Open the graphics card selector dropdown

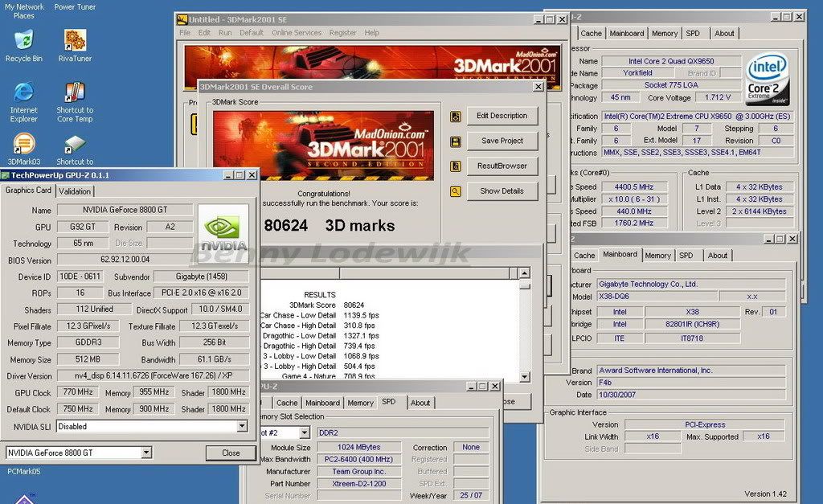(145, 453)
